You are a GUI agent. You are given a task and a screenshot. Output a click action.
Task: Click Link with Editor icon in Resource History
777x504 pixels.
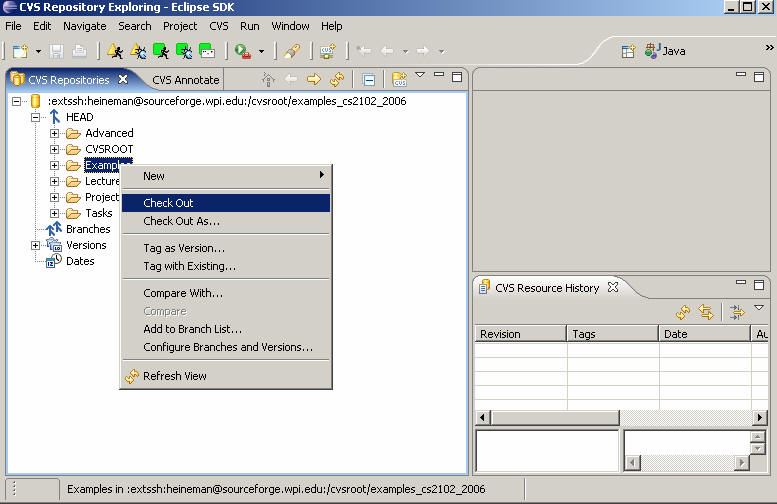706,312
